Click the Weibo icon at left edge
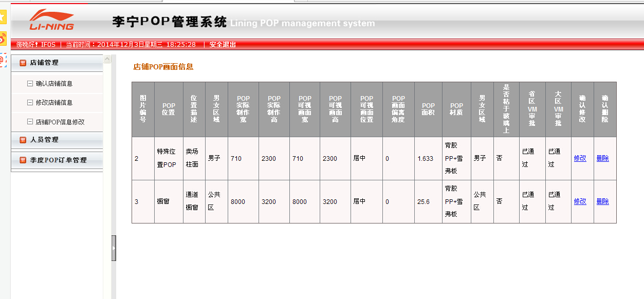The width and height of the screenshot is (644, 299). click(3, 39)
